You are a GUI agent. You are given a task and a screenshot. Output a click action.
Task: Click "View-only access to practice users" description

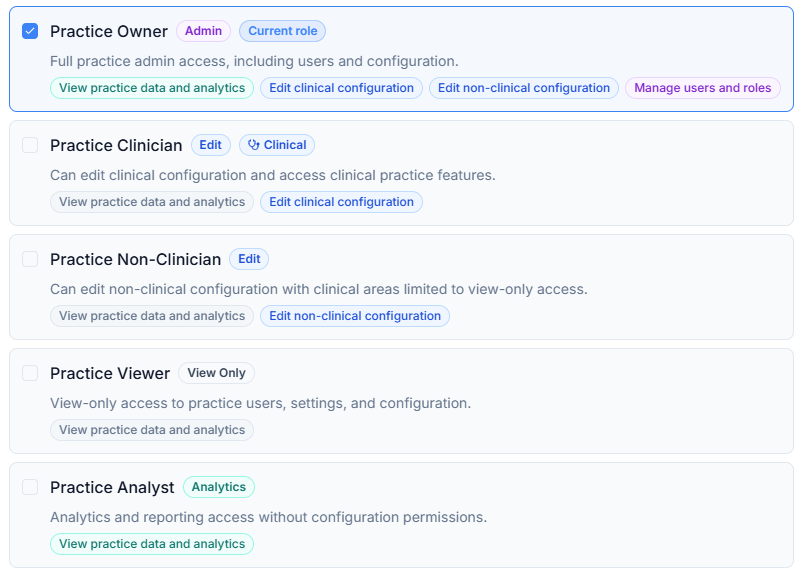(x=260, y=403)
